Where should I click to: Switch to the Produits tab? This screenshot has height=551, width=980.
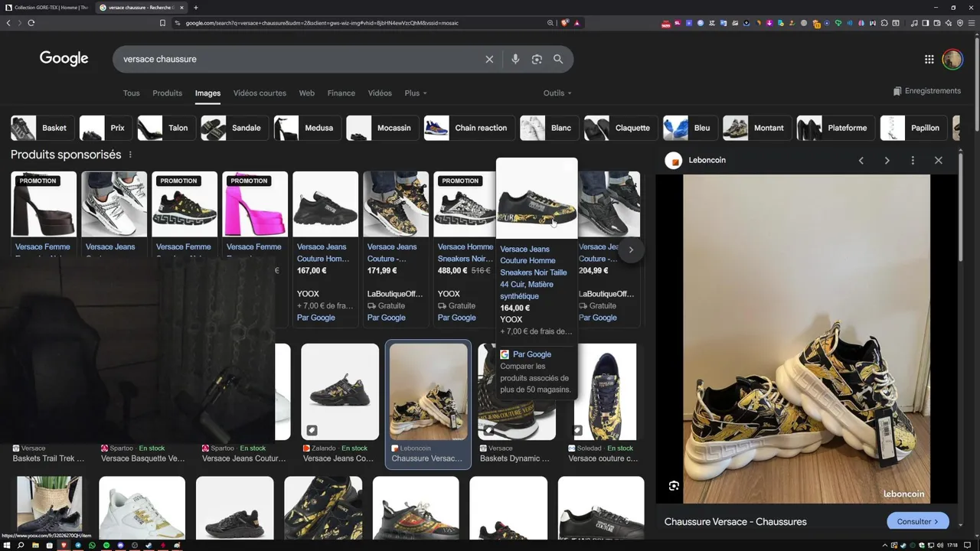pos(167,93)
